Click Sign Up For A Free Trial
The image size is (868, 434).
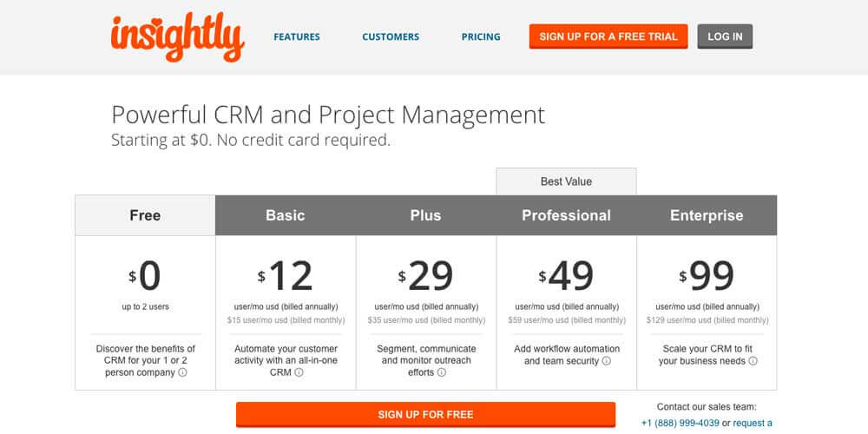(x=608, y=36)
